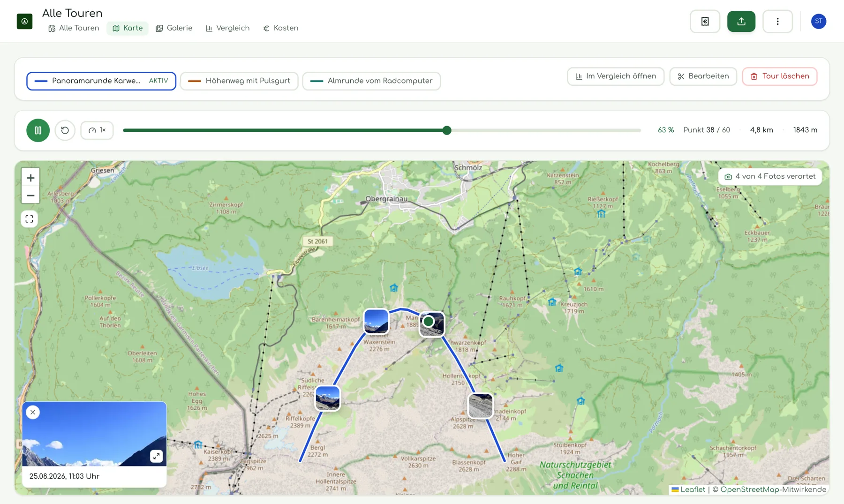Close the photo preview popup
Image resolution: width=844 pixels, height=504 pixels.
pos(33,412)
